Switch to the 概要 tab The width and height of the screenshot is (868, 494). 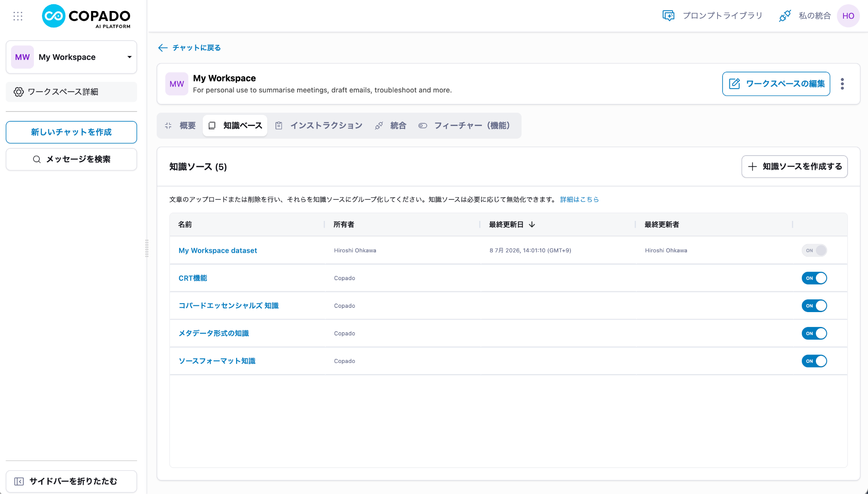[181, 126]
